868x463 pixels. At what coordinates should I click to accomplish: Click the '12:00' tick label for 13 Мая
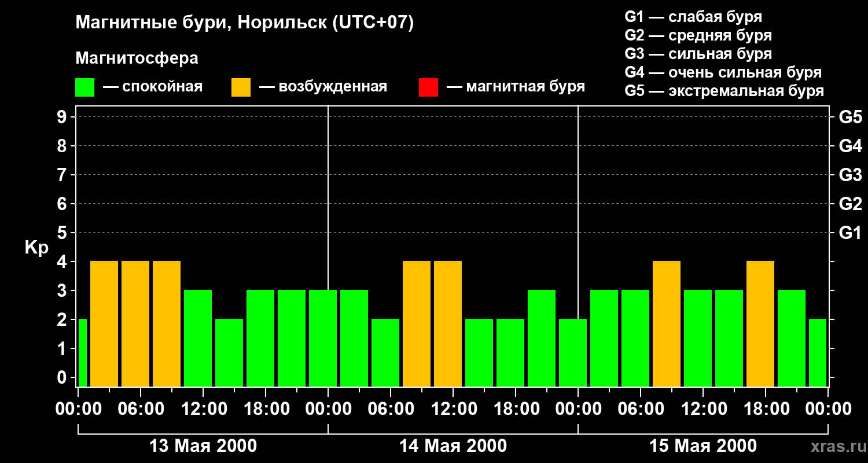click(203, 409)
